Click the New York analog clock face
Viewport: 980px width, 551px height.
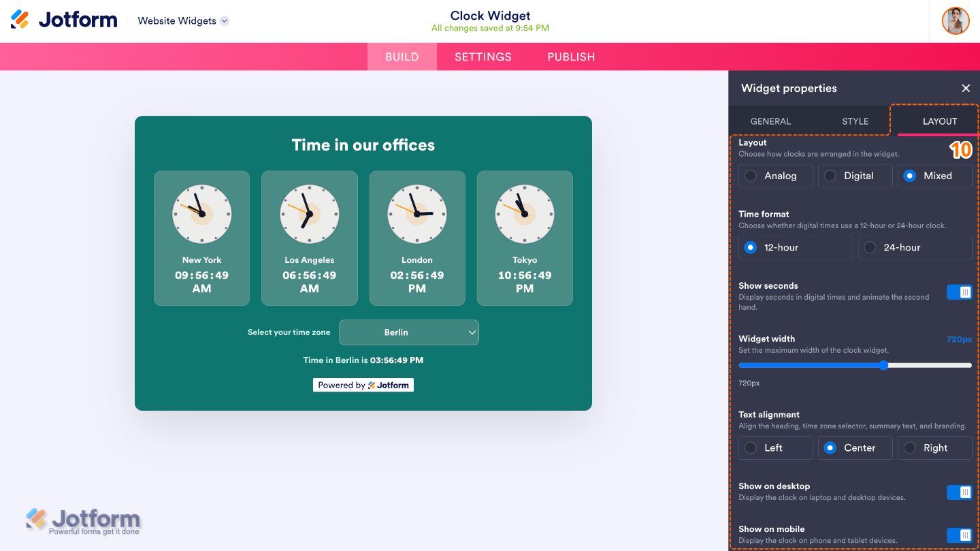[202, 214]
